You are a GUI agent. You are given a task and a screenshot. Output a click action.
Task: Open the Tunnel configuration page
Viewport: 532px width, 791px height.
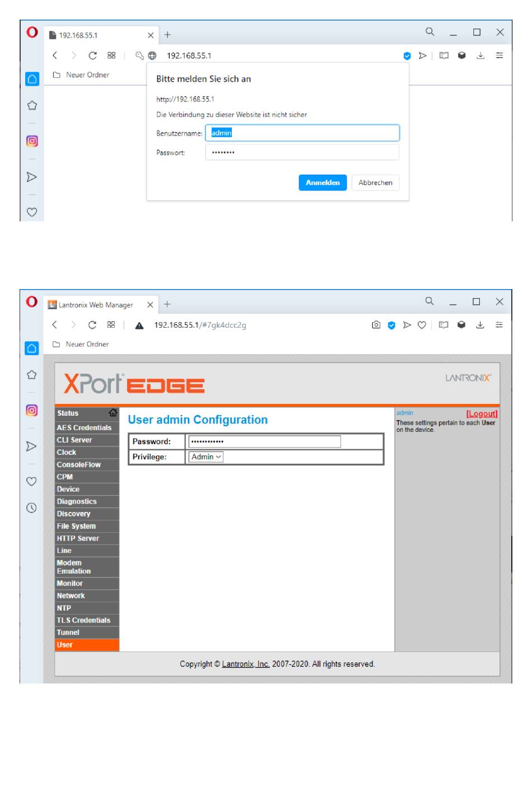click(x=68, y=632)
